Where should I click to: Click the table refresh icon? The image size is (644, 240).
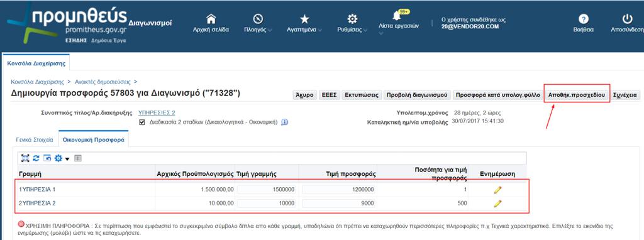point(36,158)
